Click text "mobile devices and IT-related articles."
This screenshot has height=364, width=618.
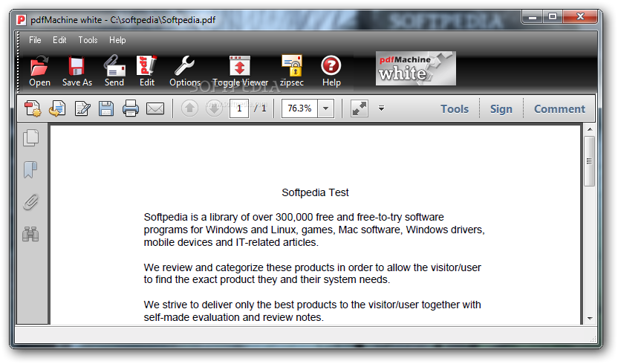pyautogui.click(x=231, y=242)
